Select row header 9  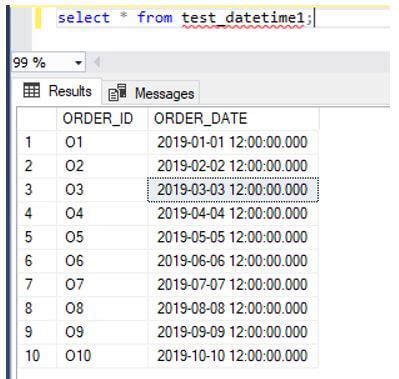coord(37,332)
